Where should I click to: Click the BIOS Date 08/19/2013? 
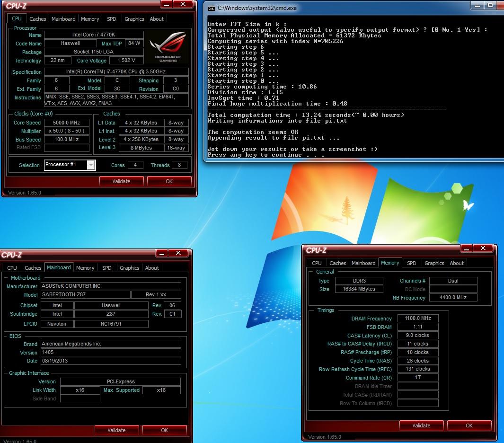[111, 361]
